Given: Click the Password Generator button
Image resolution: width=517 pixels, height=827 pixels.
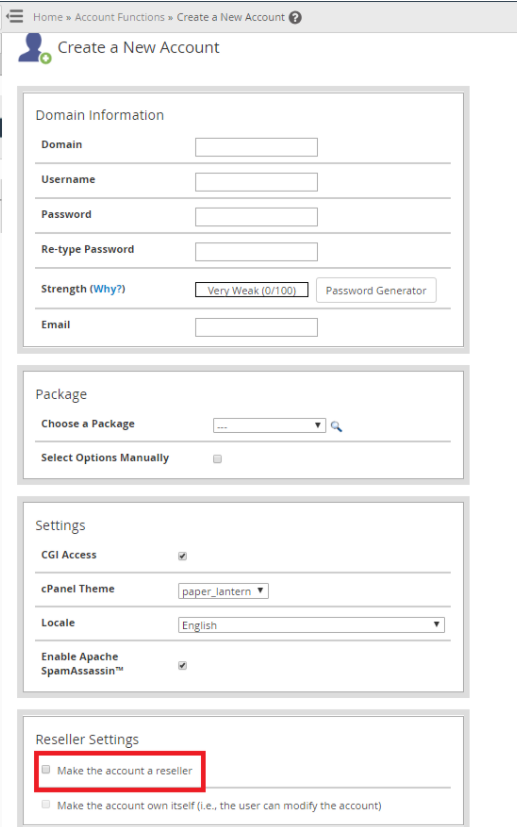Looking at the screenshot, I should pyautogui.click(x=376, y=290).
